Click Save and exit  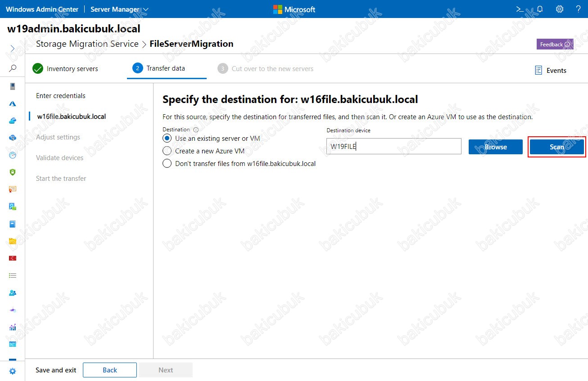coord(56,370)
